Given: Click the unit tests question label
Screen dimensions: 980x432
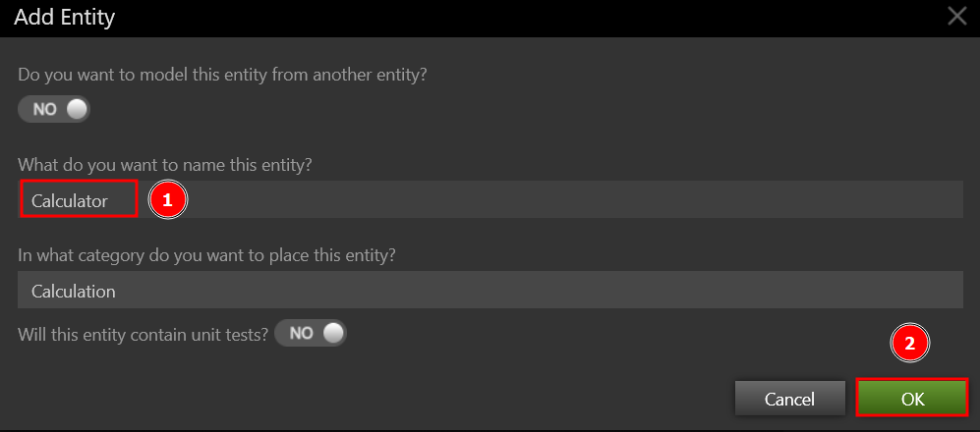Looking at the screenshot, I should (x=144, y=334).
